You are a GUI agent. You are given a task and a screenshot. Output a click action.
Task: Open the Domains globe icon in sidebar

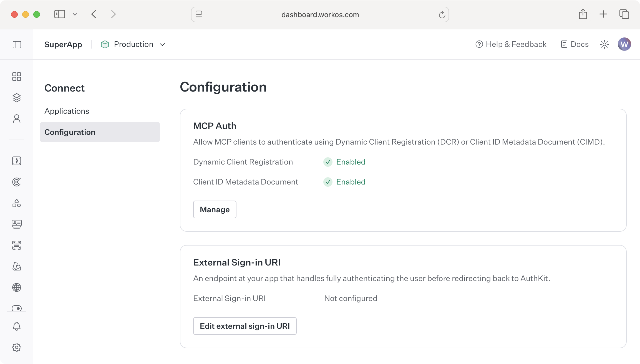(17, 288)
